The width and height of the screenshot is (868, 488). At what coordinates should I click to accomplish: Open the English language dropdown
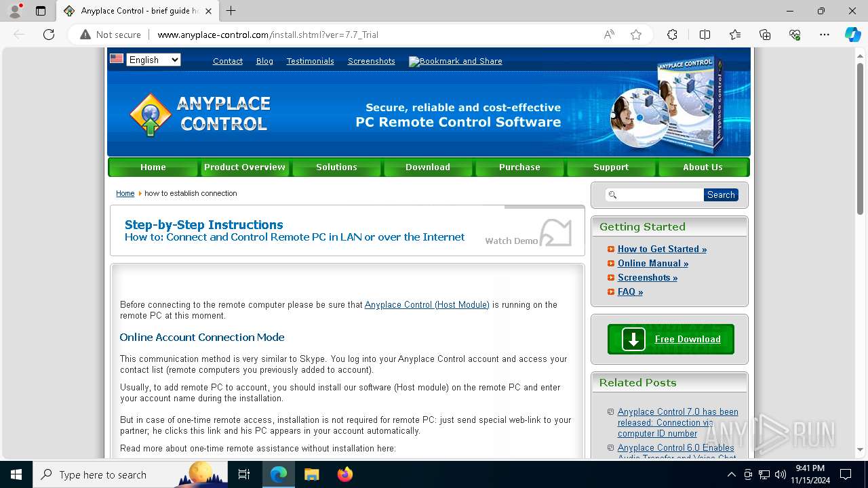tap(153, 60)
